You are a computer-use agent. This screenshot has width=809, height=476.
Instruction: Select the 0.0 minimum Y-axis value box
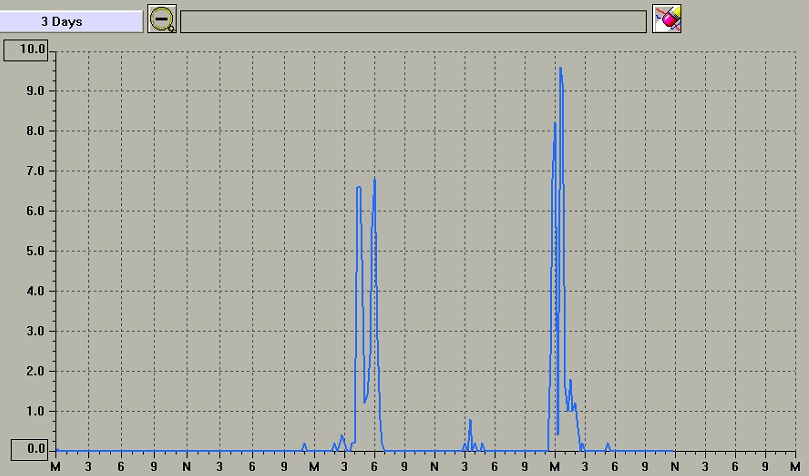coord(26,449)
